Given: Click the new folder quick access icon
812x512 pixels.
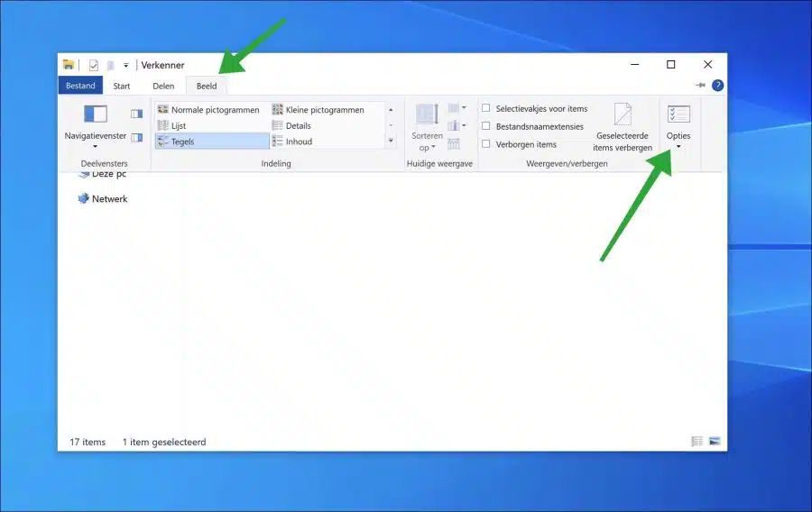Looking at the screenshot, I should (110, 65).
